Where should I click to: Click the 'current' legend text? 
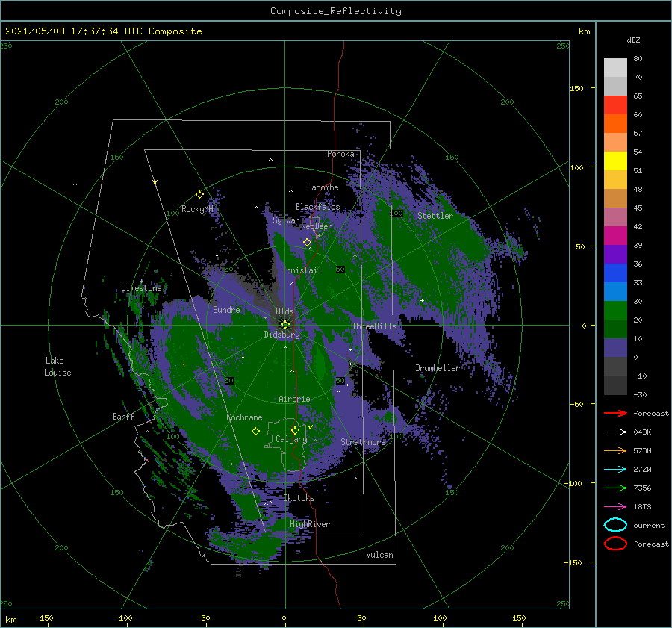(649, 525)
